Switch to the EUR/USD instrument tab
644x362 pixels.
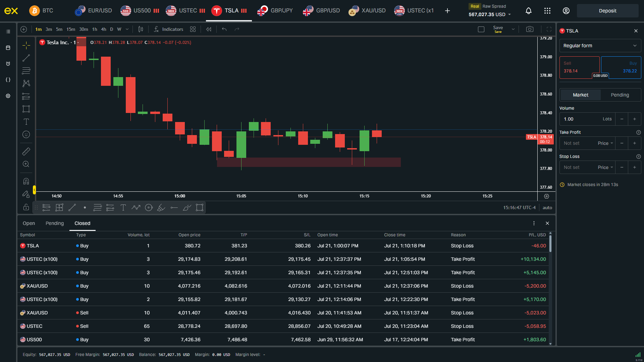point(94,11)
